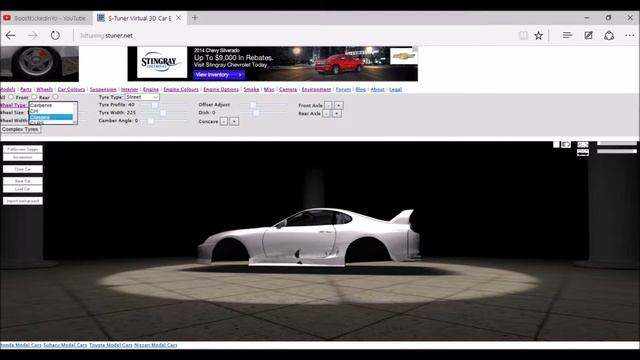Screen dimensions: 640x360
Task: Open the Make a Web Note icon
Action: 588,36
